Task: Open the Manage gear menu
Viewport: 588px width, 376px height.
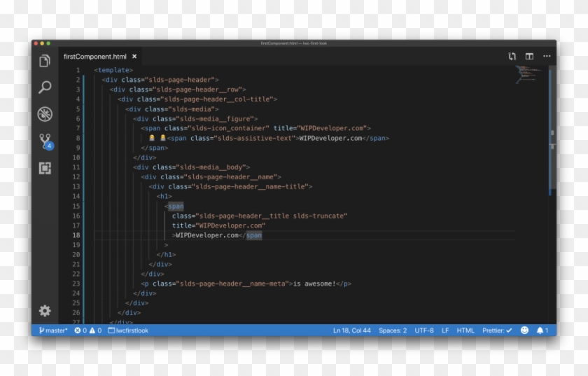Action: 45,311
